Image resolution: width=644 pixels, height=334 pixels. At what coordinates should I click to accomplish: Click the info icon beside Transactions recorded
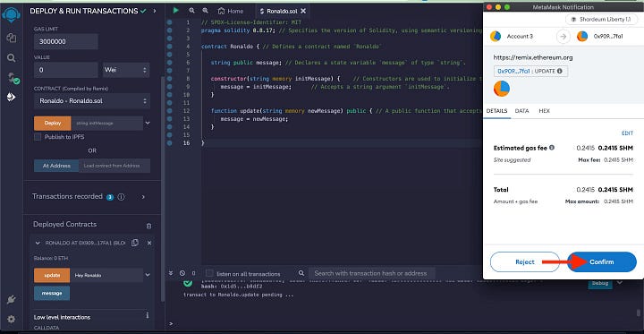pyautogui.click(x=121, y=197)
